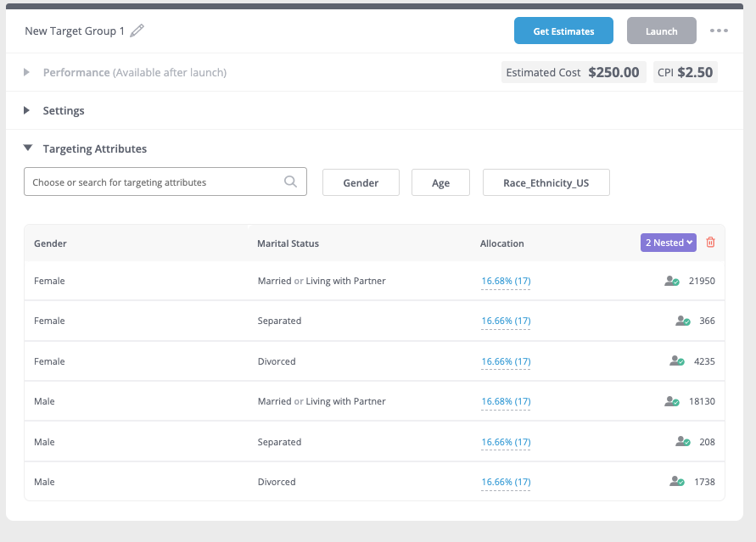Screen dimensions: 756x542
Task: Click respondent icon beside 21950
Action: (x=672, y=281)
